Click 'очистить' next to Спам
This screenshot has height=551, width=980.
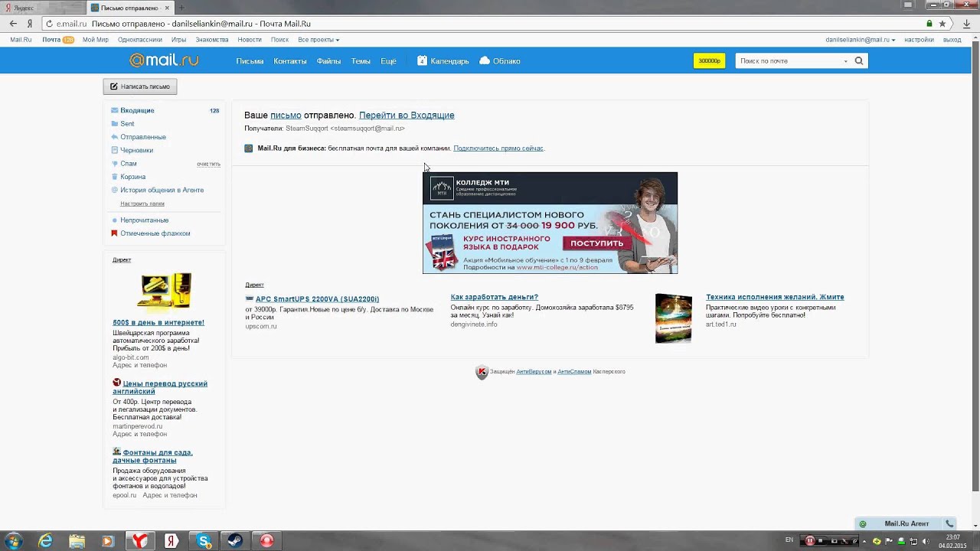point(208,164)
